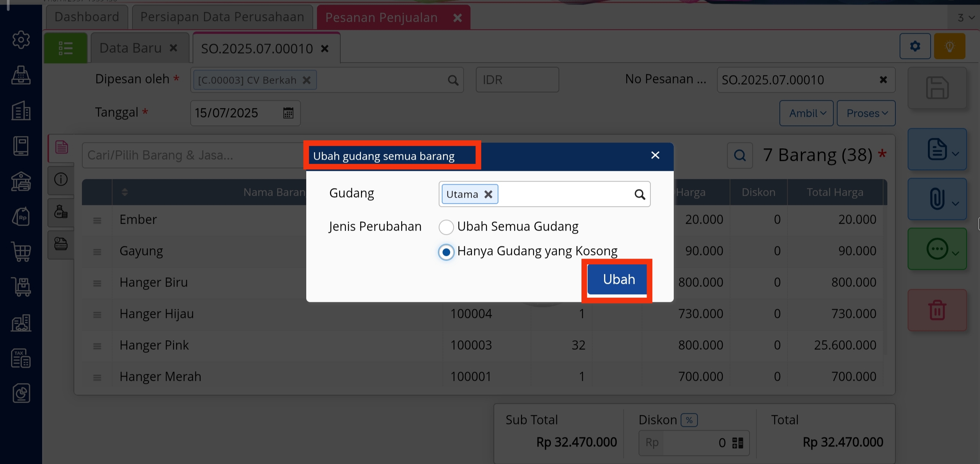Click search magnifier in Gudang field
Viewport: 980px width, 464px height.
point(640,194)
